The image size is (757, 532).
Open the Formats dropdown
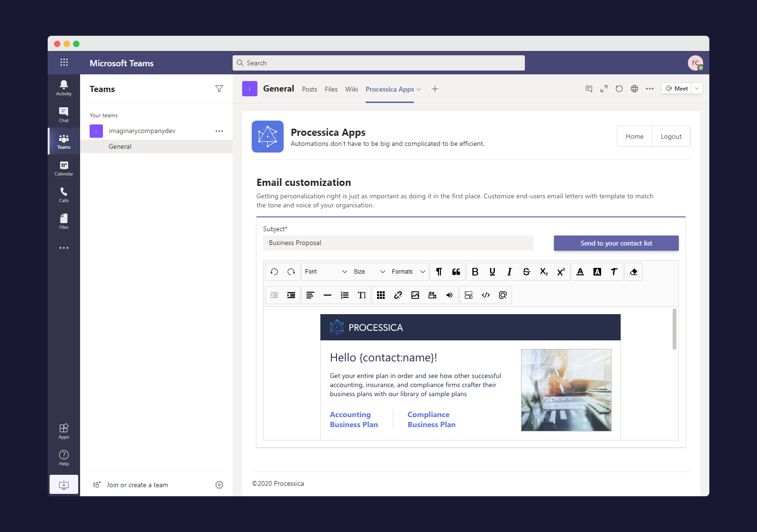pos(409,272)
